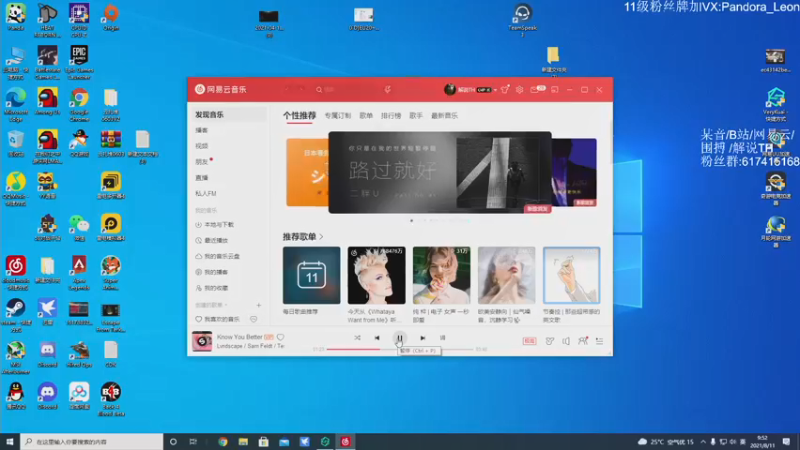
Task: Expand 推荐歌单 via its chevron
Action: (x=321, y=237)
